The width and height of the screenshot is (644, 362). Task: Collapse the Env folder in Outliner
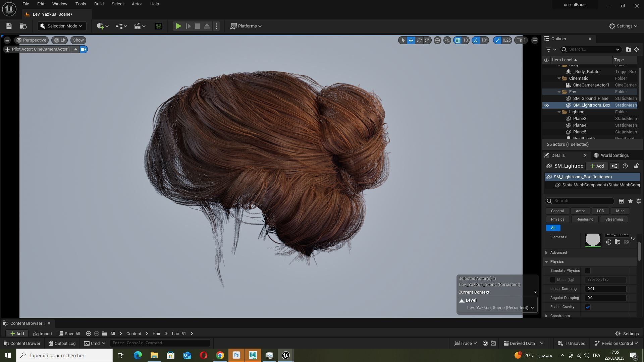(559, 92)
